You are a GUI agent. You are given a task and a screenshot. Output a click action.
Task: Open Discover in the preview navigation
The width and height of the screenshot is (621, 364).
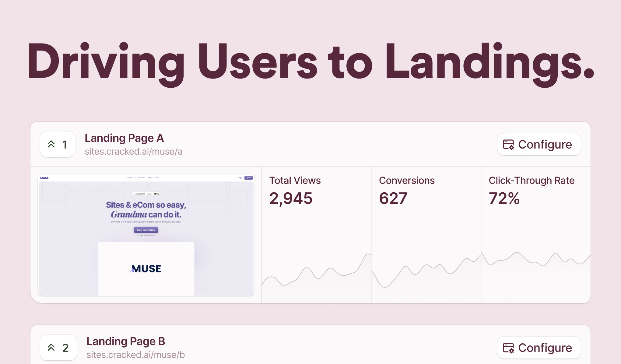(x=141, y=178)
